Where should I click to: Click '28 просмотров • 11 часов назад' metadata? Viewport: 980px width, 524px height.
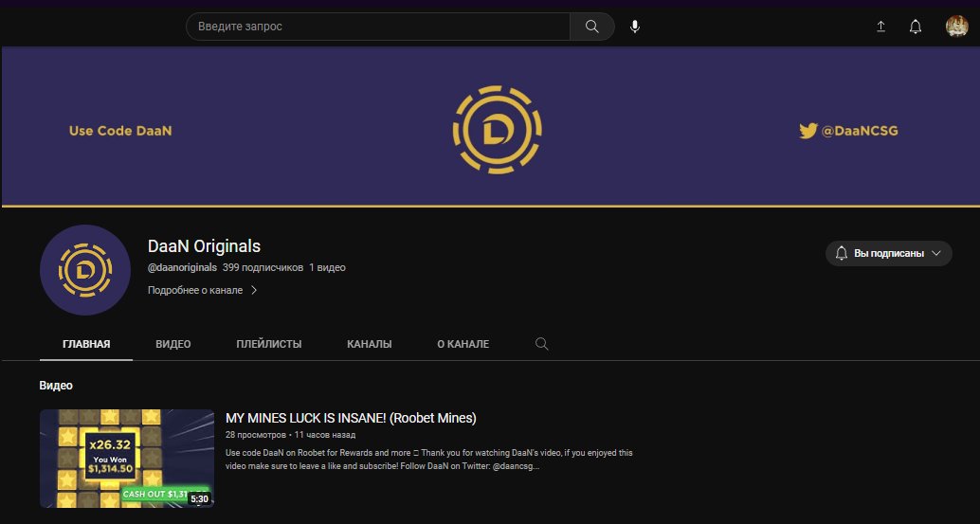290,435
